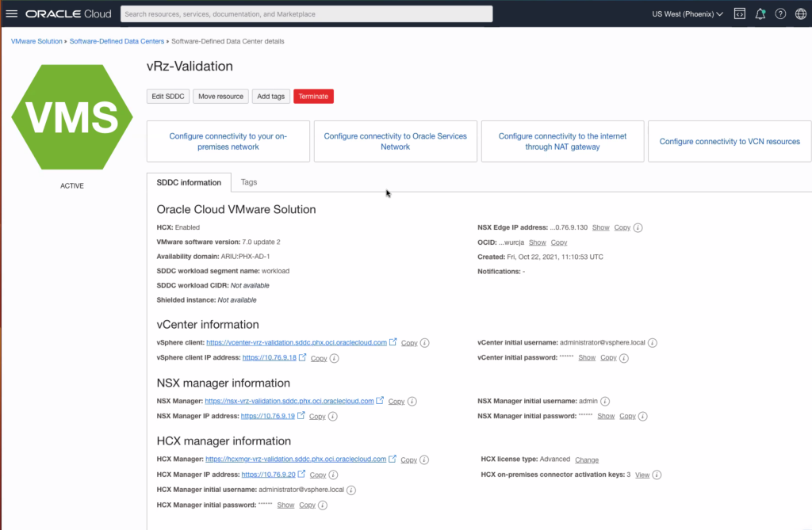Switch to the Tags tab
Viewport: 812px width, 530px height.
[x=249, y=182]
